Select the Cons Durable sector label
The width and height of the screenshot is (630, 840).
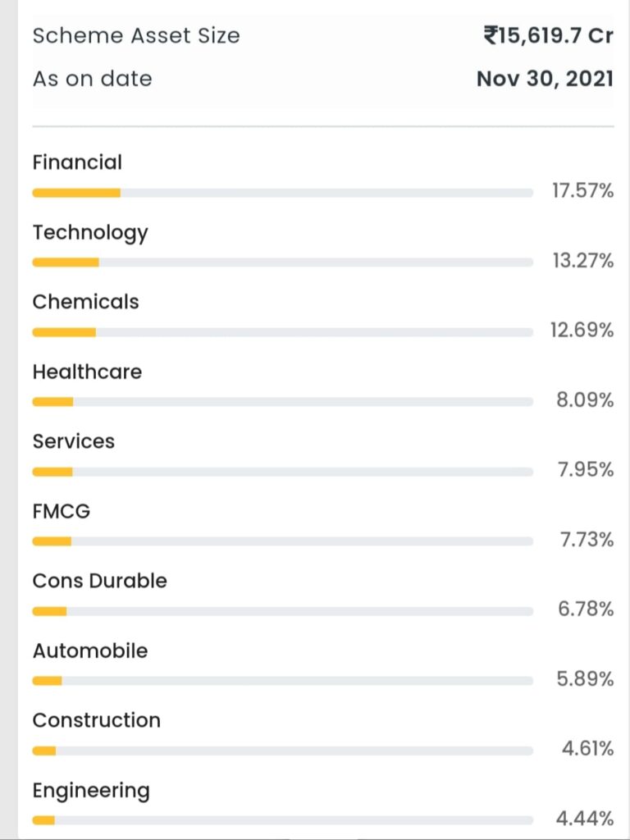[99, 581]
